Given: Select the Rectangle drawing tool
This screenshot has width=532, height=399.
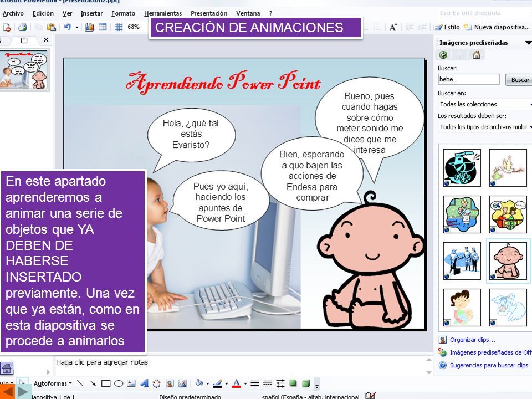Looking at the screenshot, I should [x=106, y=383].
